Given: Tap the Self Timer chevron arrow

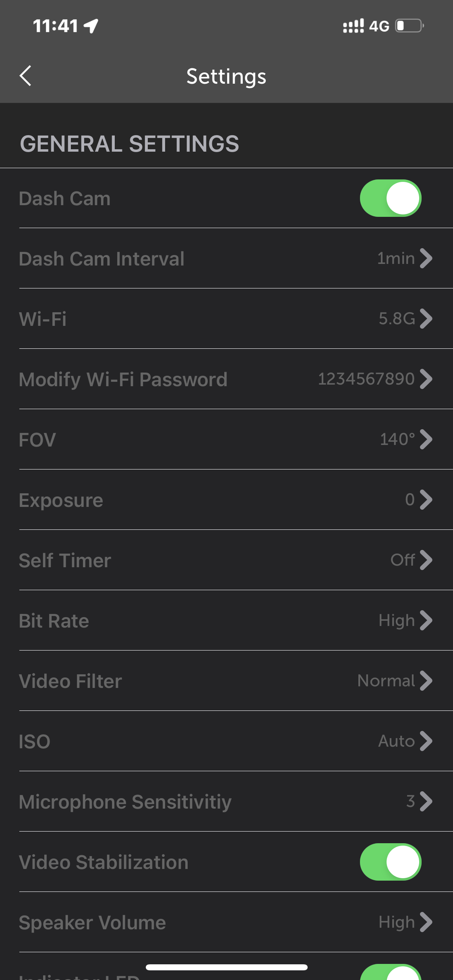Looking at the screenshot, I should (426, 560).
